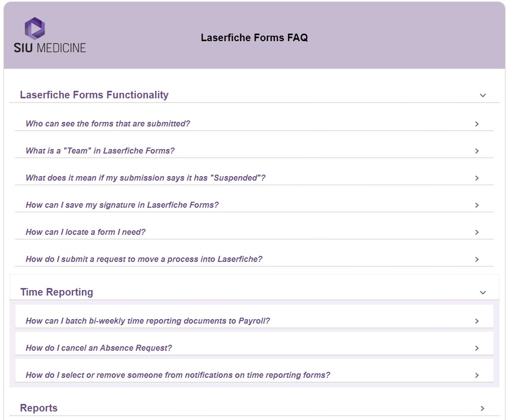Image resolution: width=507 pixels, height=420 pixels.
Task: Collapse the Laserfiche Forms Functionality section chevron
Action: coord(483,95)
